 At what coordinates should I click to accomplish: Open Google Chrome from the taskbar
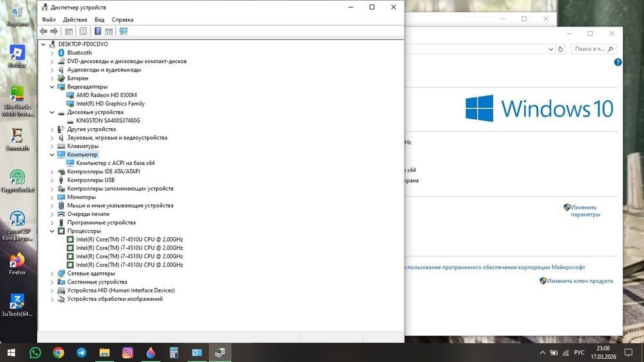pos(59,352)
